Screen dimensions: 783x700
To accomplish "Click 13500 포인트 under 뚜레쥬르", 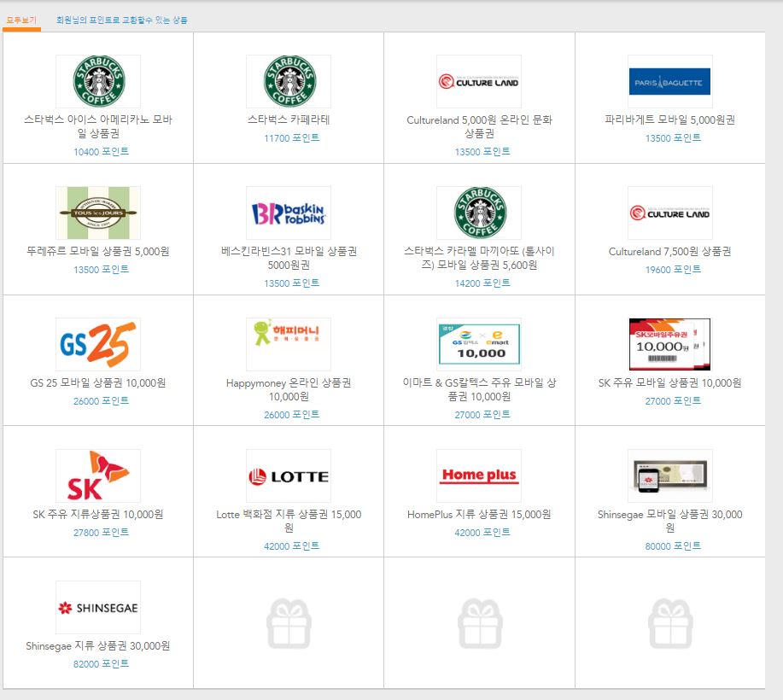I will pos(101,269).
